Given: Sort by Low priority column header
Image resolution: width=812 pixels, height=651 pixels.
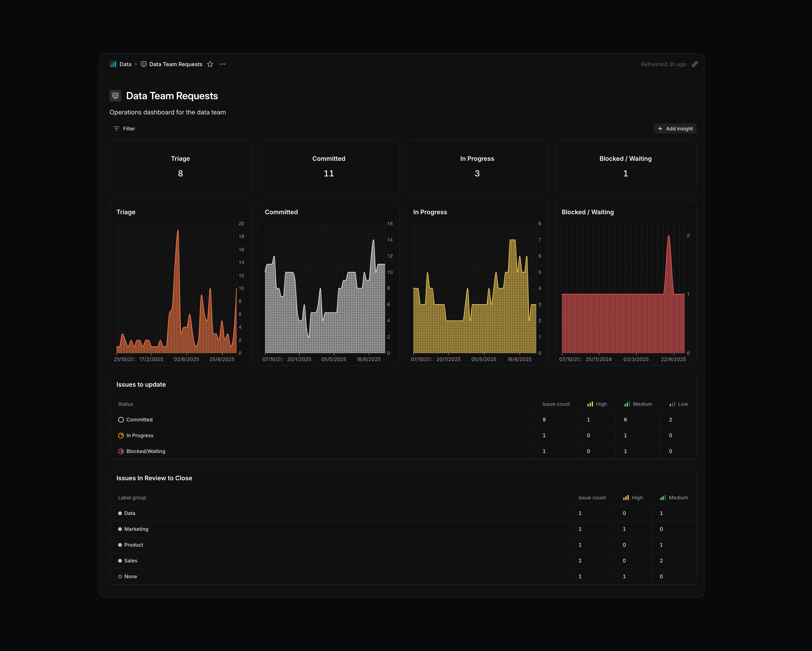Looking at the screenshot, I should click(x=679, y=404).
